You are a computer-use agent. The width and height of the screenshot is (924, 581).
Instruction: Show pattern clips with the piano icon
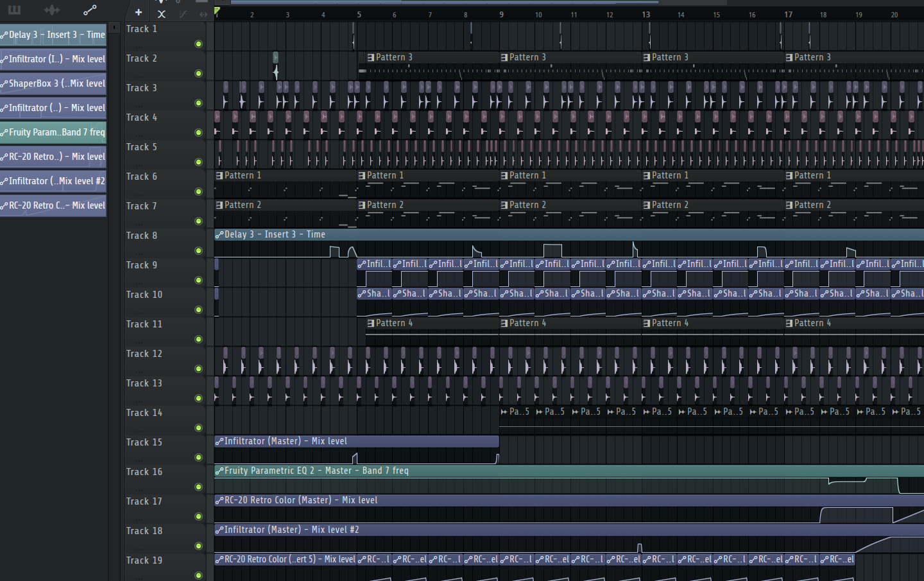pos(14,10)
